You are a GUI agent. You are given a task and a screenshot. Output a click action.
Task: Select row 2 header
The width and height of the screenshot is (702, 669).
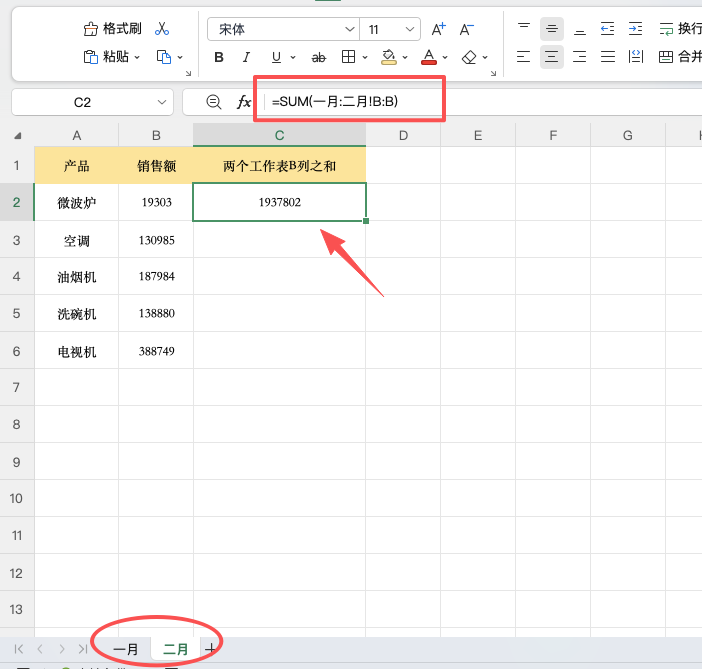tap(17, 202)
